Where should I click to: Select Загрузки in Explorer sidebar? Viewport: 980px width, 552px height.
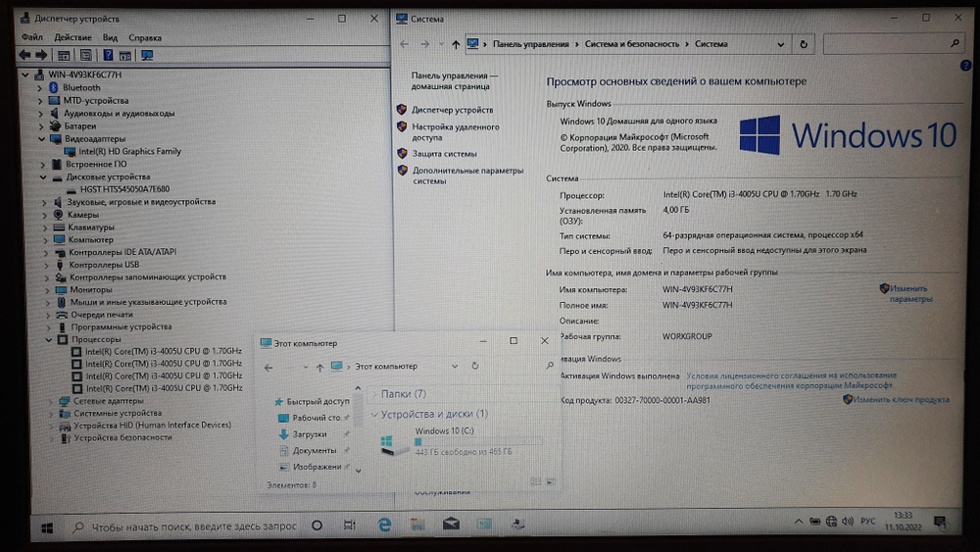[x=310, y=434]
